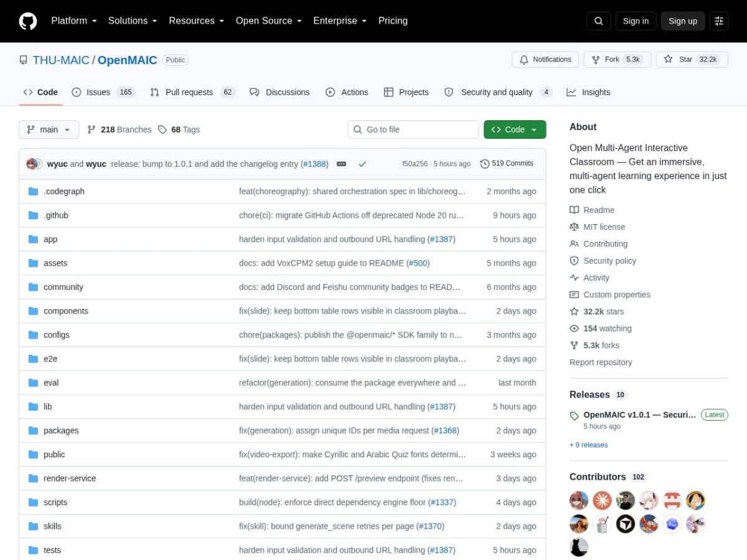Click Report repository link
Image resolution: width=747 pixels, height=560 pixels.
601,362
